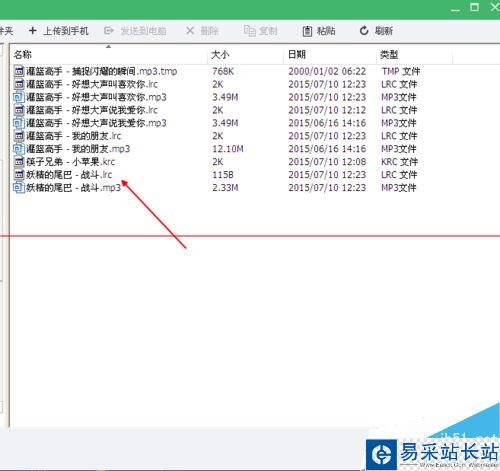Click the 刷新 refresh button text
This screenshot has width=500, height=471.
tap(383, 31)
